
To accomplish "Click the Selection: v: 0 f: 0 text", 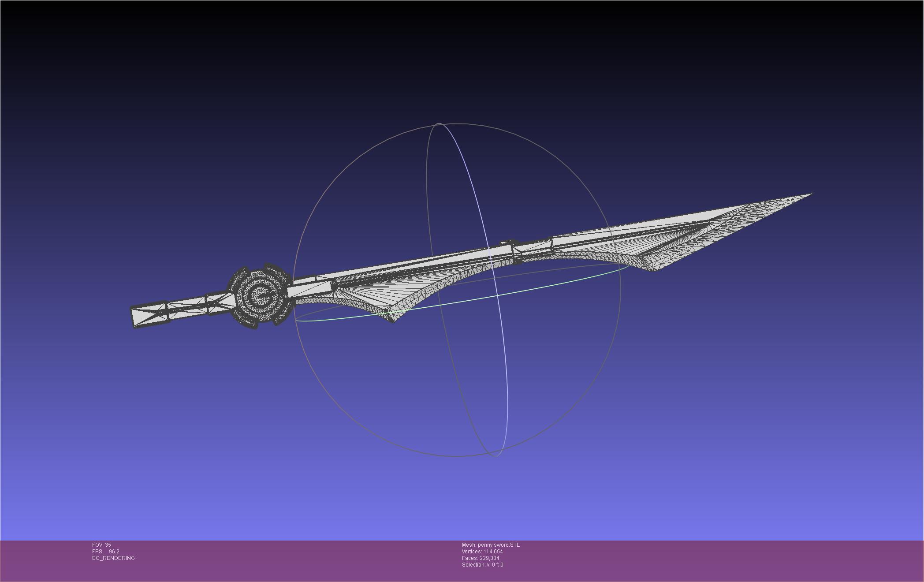I will click(x=482, y=565).
